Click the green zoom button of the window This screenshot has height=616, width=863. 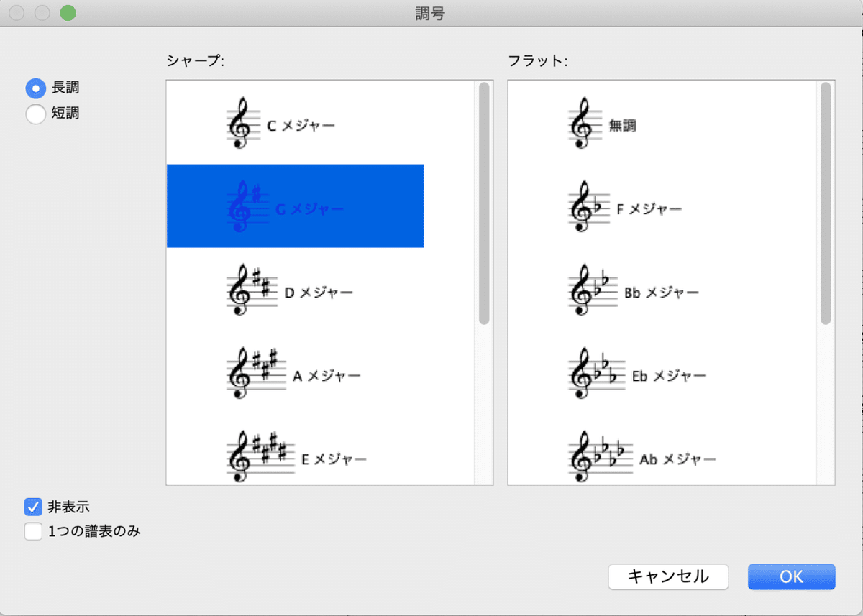(68, 13)
